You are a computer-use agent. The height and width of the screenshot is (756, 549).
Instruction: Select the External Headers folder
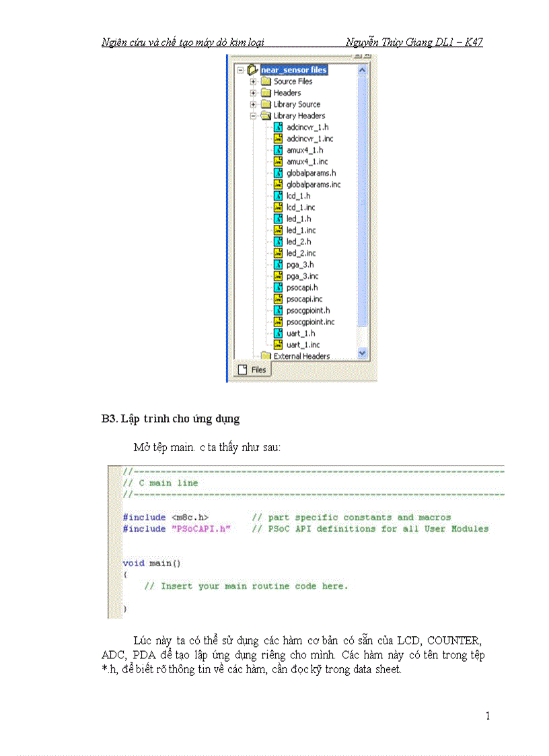301,356
